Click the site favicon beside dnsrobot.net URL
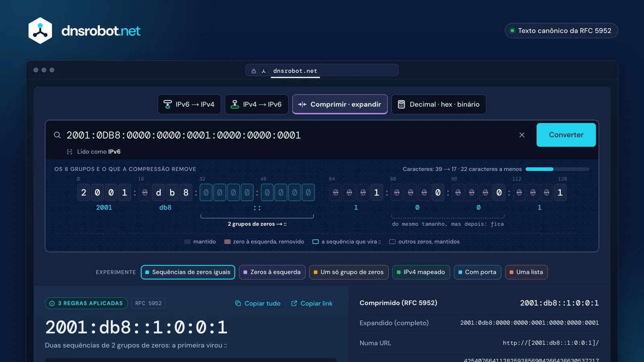The height and width of the screenshot is (362, 644). 264,71
